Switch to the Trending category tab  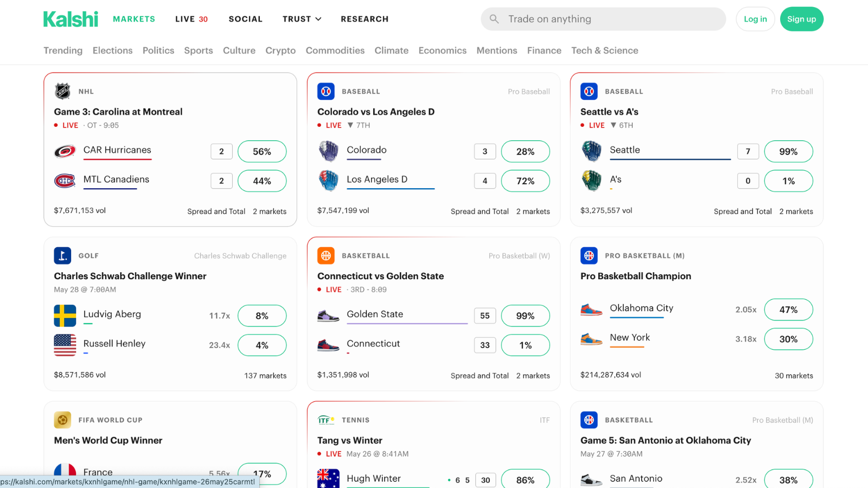(63, 50)
